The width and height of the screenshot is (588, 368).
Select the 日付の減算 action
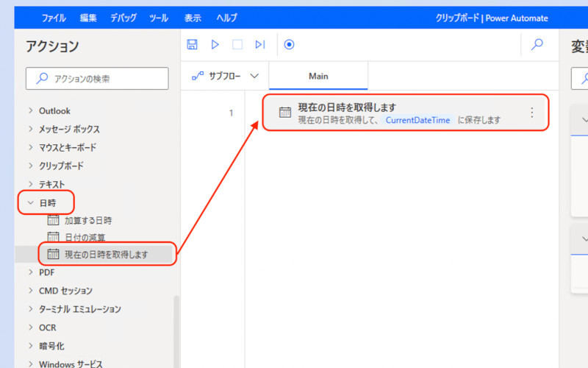[85, 237]
